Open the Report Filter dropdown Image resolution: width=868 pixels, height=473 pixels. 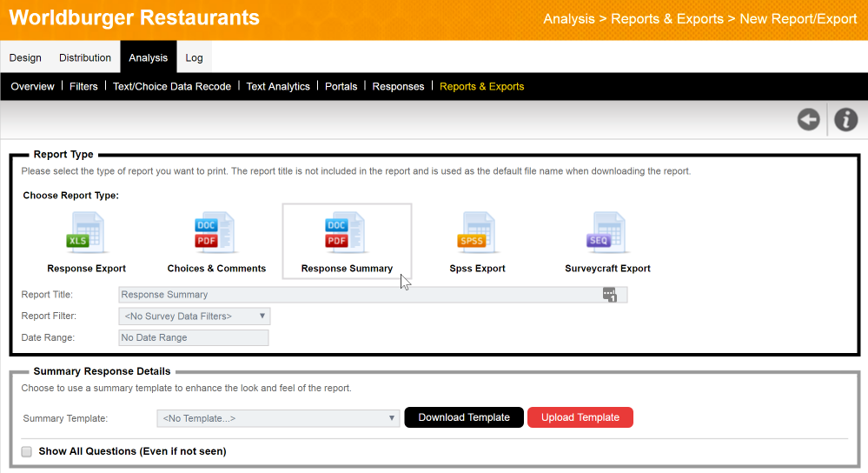pyautogui.click(x=195, y=316)
